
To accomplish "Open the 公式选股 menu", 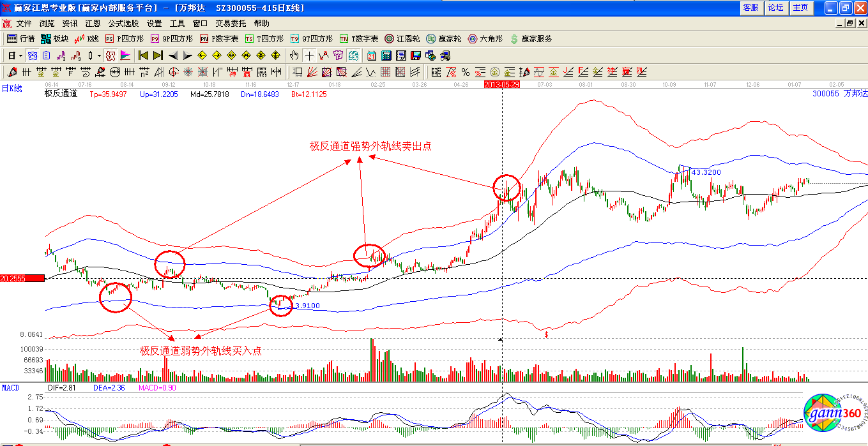I will (123, 24).
